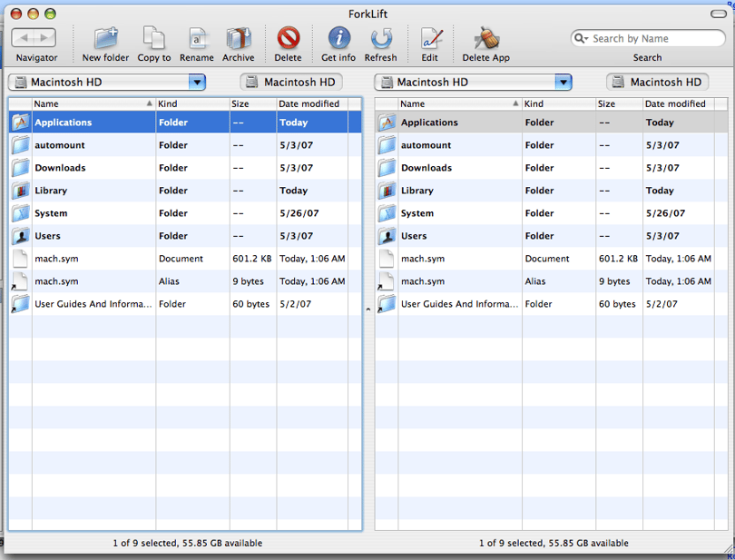Click the Edit toolbar icon

pyautogui.click(x=430, y=38)
